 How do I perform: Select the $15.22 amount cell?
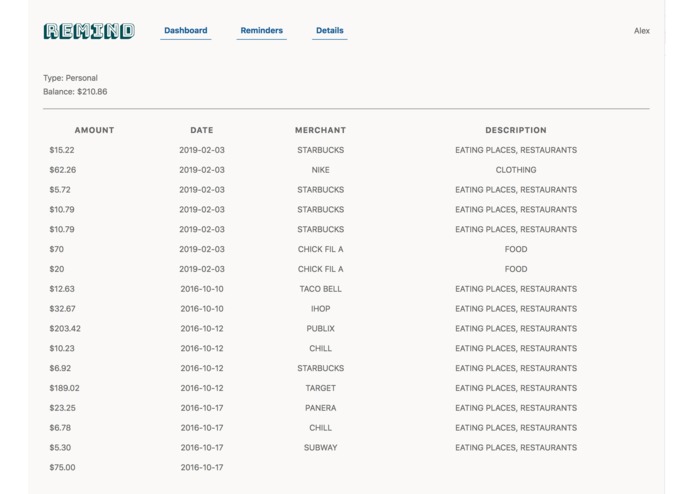[62, 150]
